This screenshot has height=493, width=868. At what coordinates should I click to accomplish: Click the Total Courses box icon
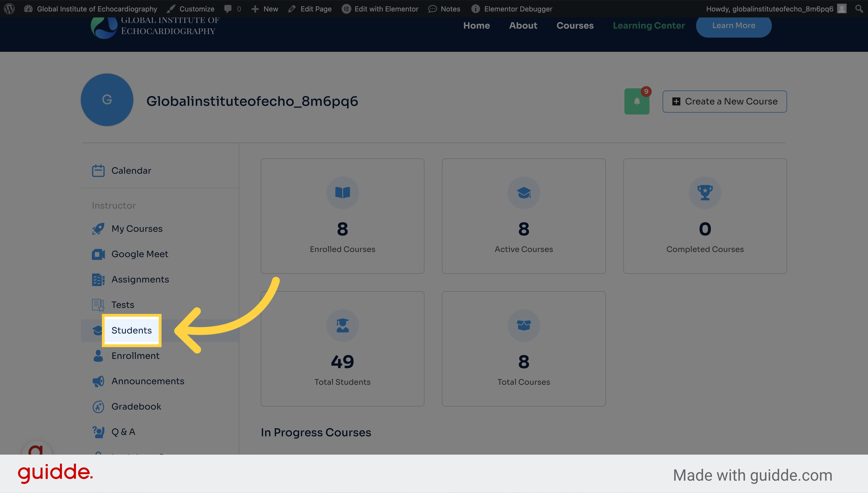[524, 325]
